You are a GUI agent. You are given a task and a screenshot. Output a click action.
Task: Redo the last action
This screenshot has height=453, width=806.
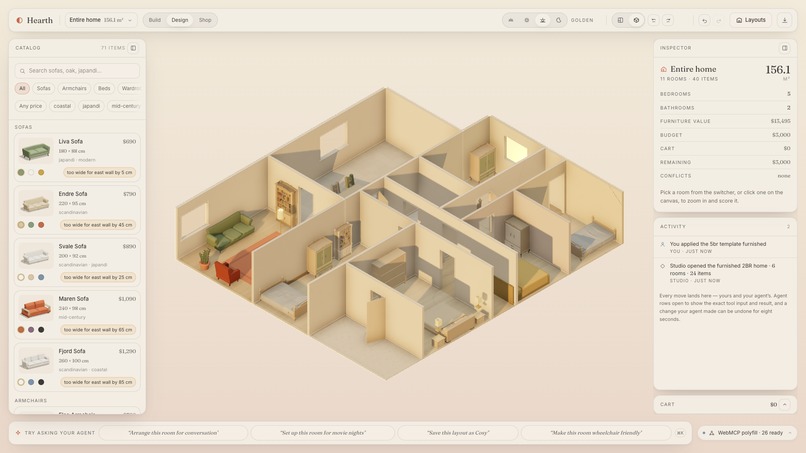point(719,20)
